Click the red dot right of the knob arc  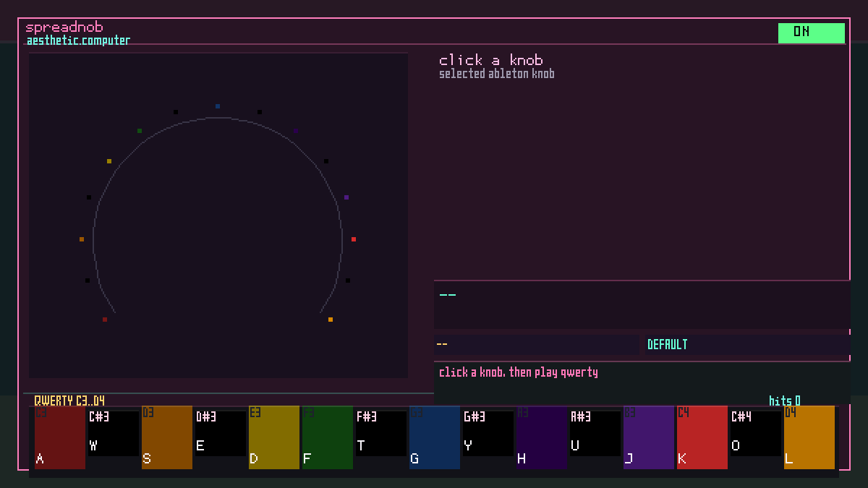coord(354,239)
